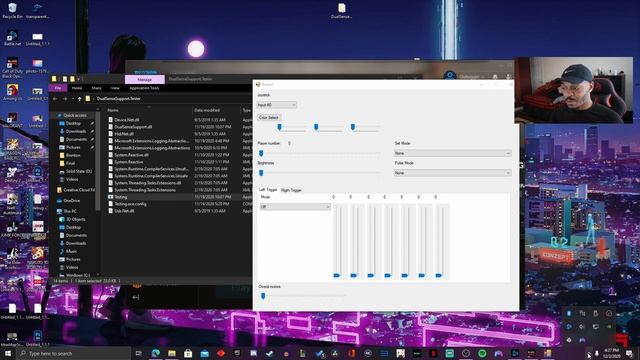Open Task View on the taskbar
640x360 pixels.
[139, 353]
